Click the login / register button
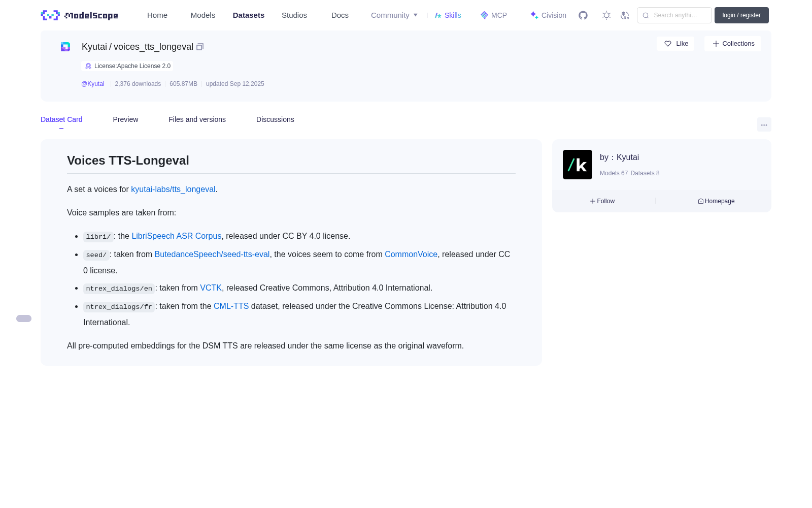 tap(741, 15)
